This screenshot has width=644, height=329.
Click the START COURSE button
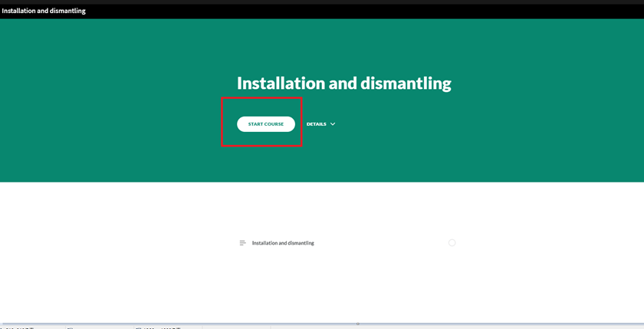pyautogui.click(x=265, y=124)
